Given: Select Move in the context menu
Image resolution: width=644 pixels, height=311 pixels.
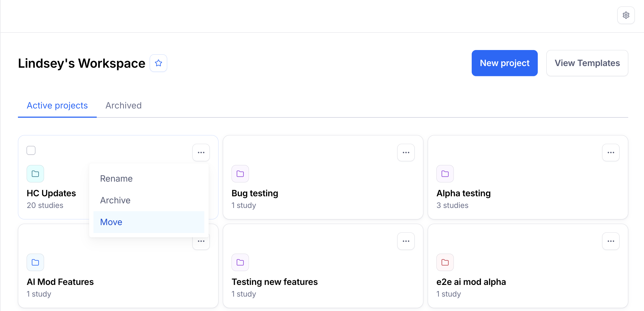Looking at the screenshot, I should pos(111,222).
